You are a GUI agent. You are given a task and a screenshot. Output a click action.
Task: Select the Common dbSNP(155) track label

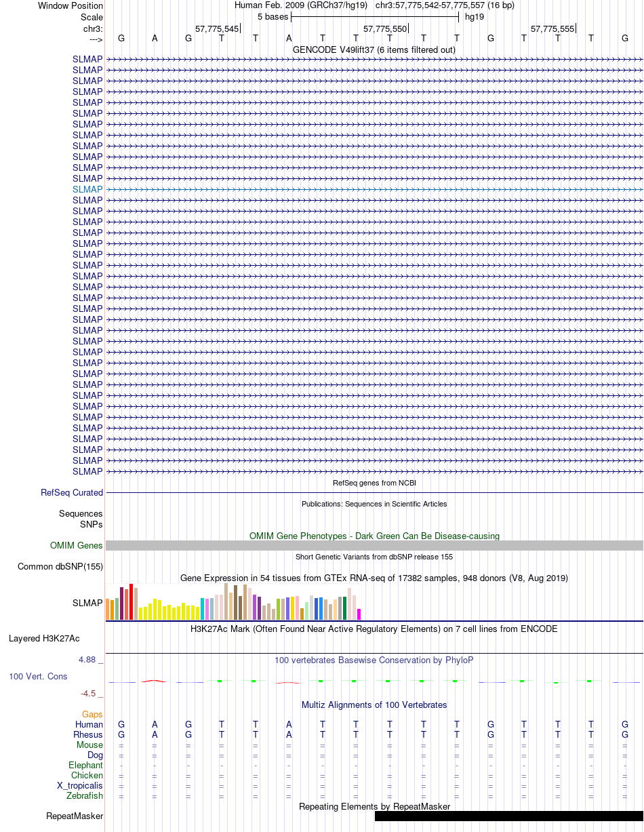(x=60, y=567)
